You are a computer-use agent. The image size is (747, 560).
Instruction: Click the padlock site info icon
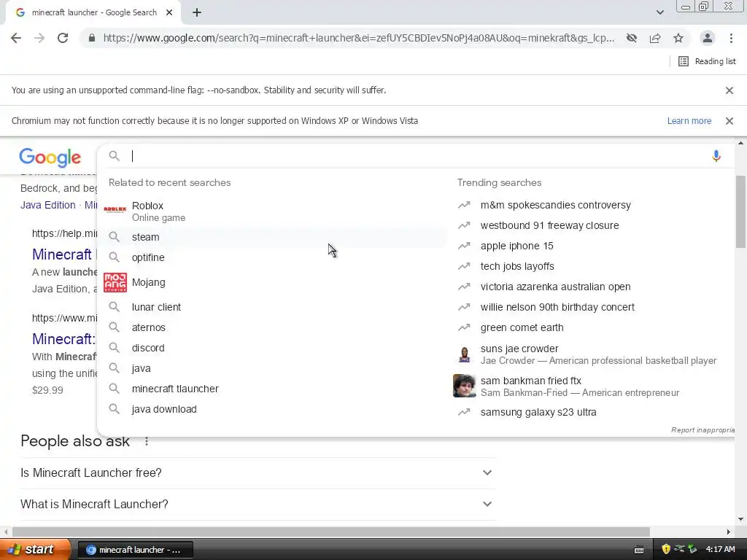(x=92, y=38)
